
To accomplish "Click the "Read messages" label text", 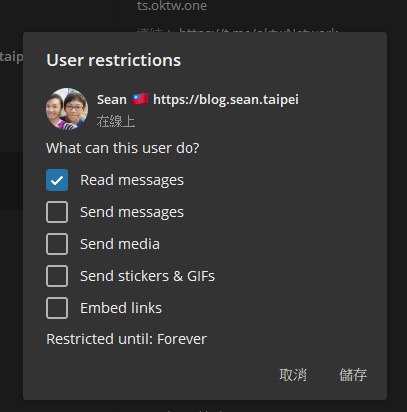I will 132,180.
